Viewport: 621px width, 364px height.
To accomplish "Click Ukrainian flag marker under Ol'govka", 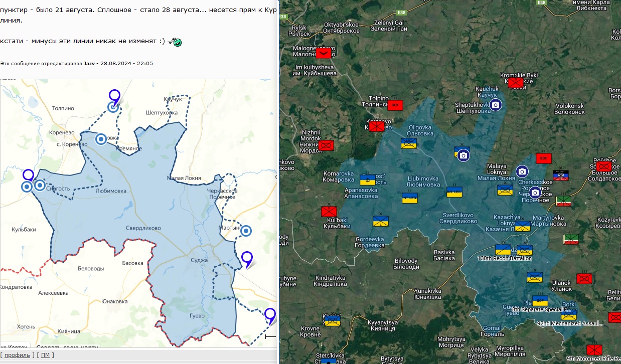I will 409,143.
